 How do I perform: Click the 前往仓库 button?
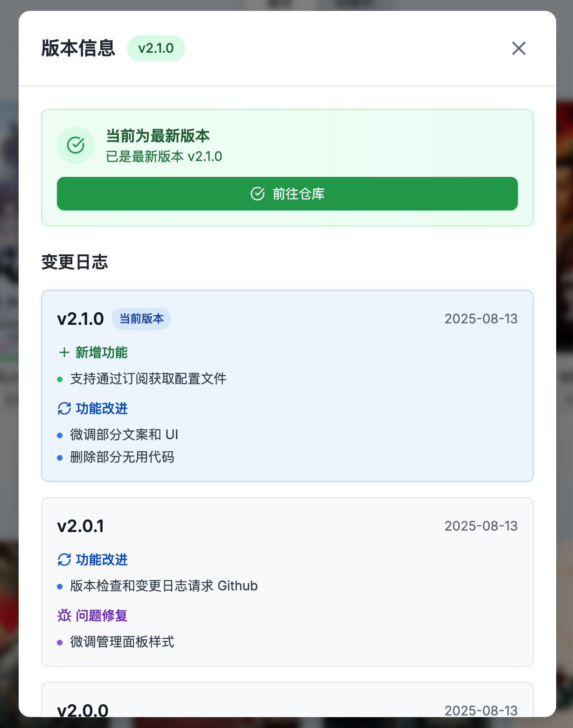click(x=287, y=194)
